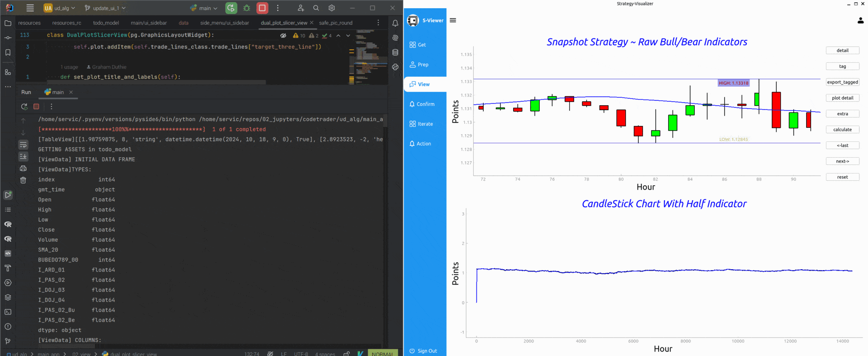Clear the run console with trash icon

(23, 180)
